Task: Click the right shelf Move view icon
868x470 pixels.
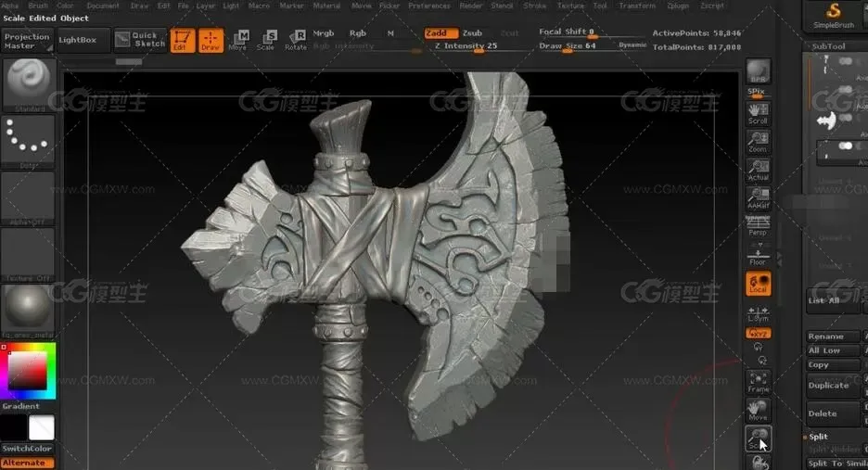Action: tap(758, 411)
